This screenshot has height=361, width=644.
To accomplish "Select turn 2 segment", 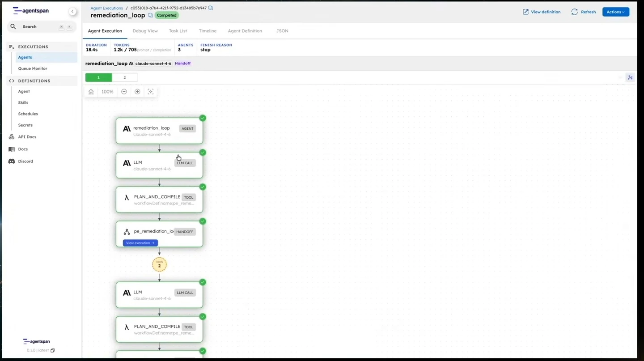I will 125,77.
